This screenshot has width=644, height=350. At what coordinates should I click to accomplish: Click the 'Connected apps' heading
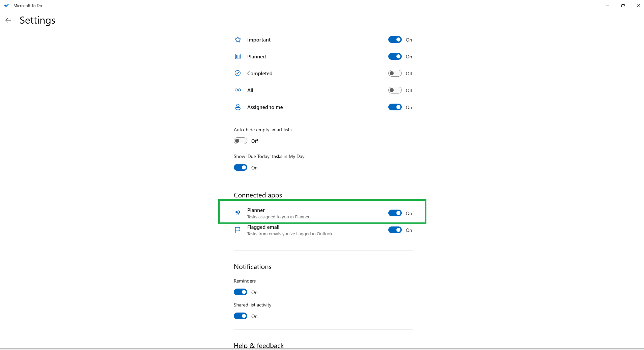click(x=258, y=195)
